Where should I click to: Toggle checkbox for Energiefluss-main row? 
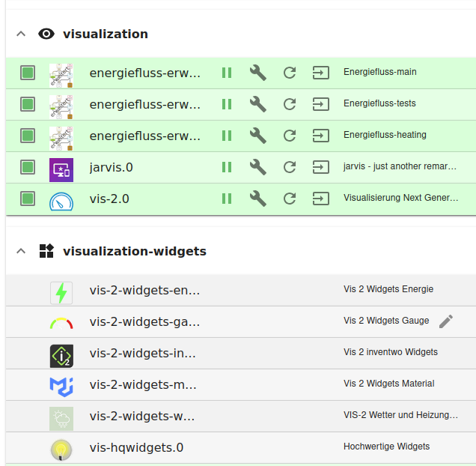point(28,73)
